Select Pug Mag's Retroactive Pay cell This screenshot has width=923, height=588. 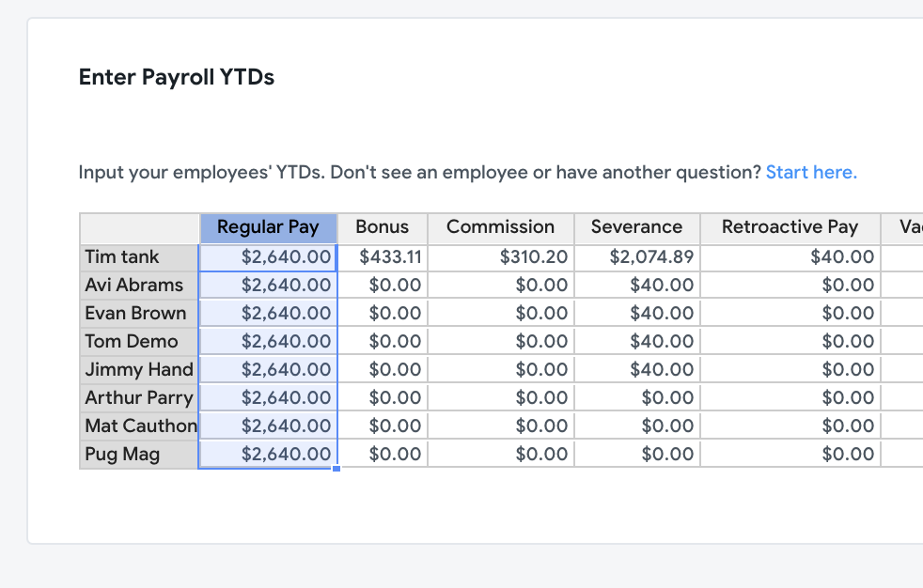tap(790, 454)
